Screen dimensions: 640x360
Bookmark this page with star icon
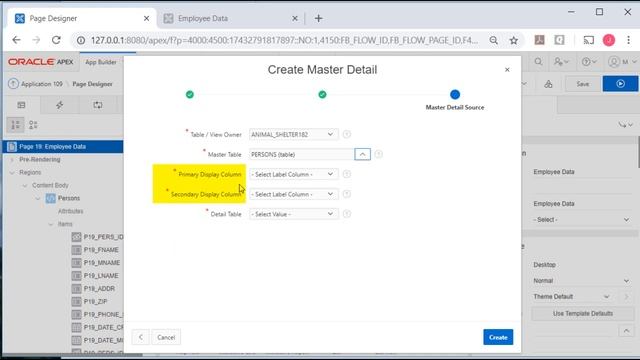click(513, 40)
